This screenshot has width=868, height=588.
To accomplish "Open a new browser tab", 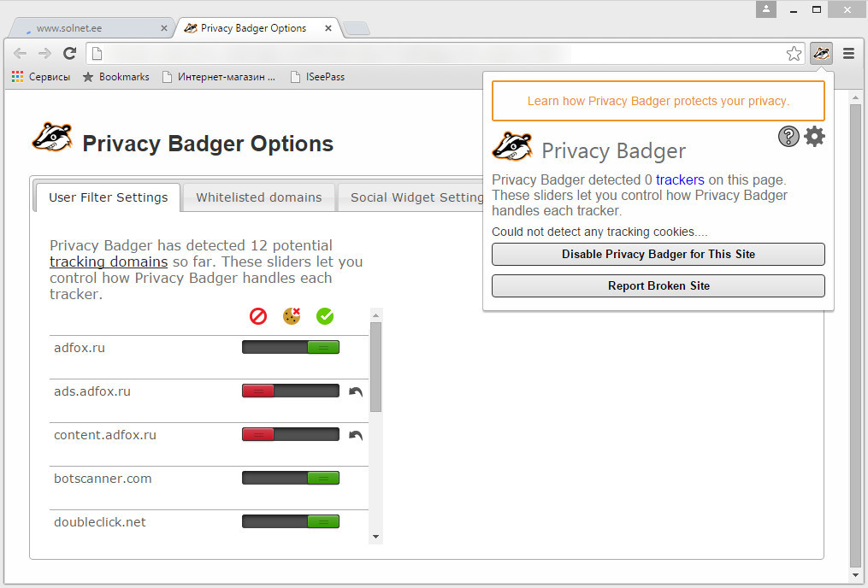I will [356, 28].
